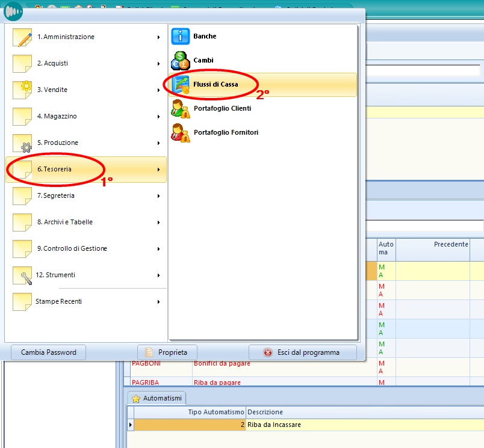Open the Banche info icon

pyautogui.click(x=181, y=37)
